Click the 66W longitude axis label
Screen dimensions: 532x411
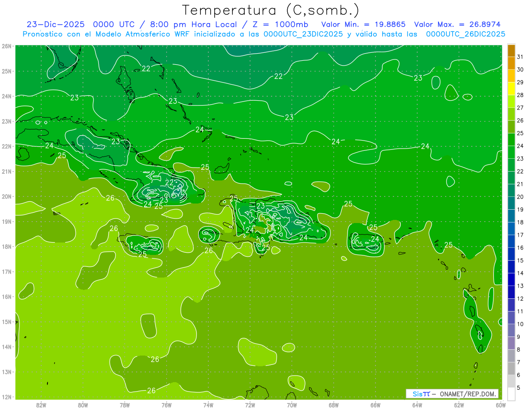tap(375, 405)
